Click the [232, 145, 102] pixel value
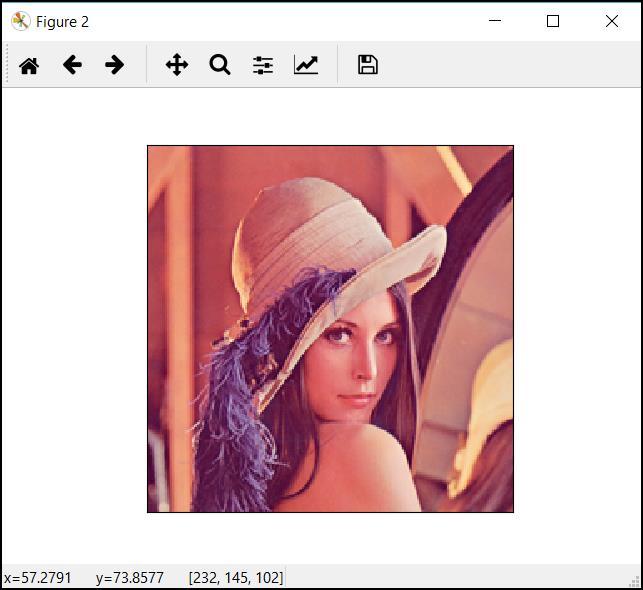 (x=236, y=578)
